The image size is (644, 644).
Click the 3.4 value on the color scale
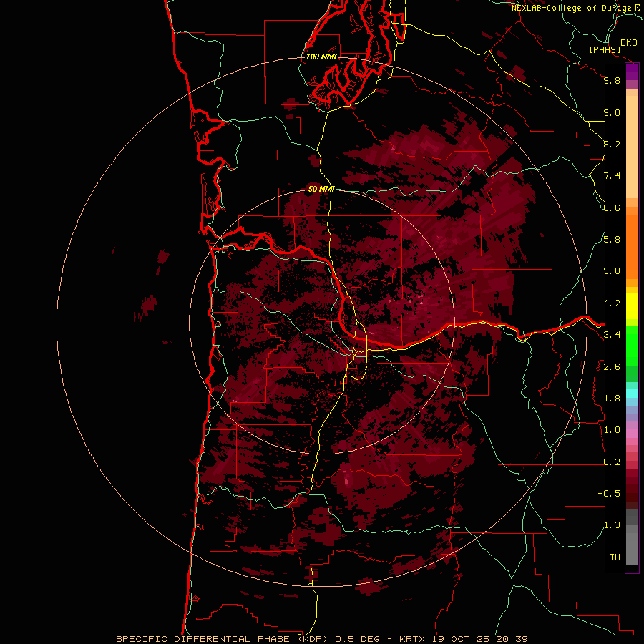[x=612, y=335]
